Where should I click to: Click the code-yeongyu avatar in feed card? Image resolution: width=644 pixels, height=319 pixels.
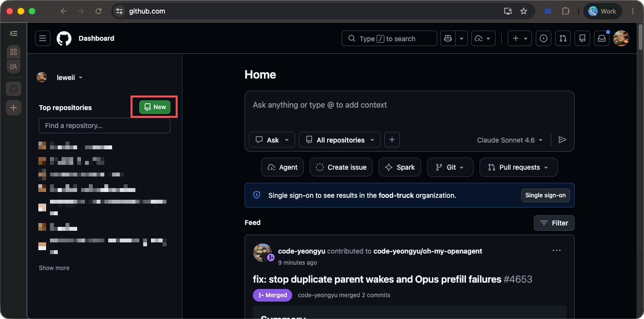point(263,252)
